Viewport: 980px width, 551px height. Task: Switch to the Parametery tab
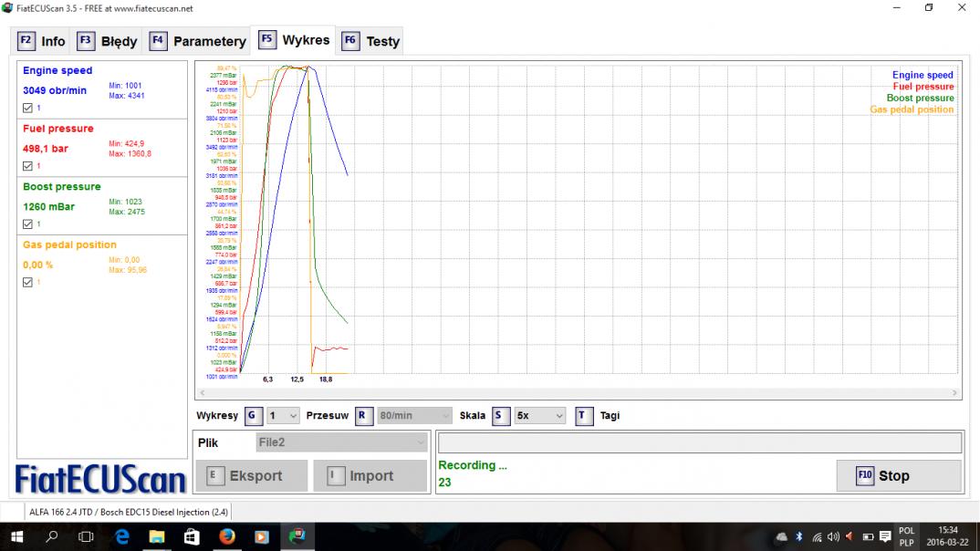[x=197, y=41]
